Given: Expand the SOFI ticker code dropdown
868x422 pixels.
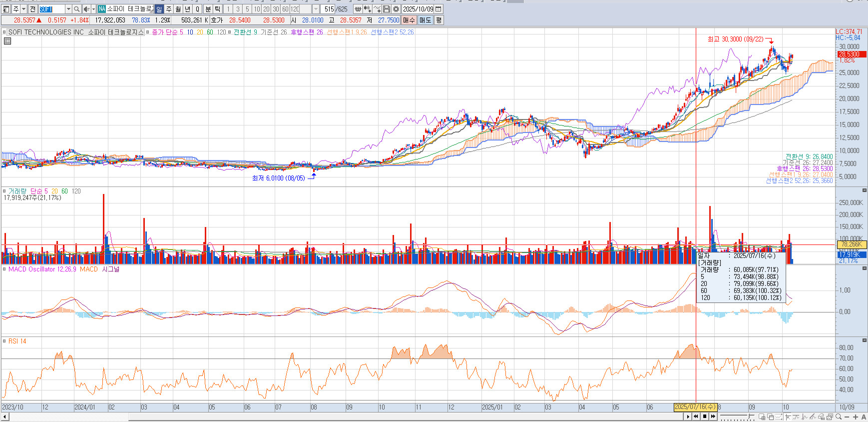Looking at the screenshot, I should tap(68, 9).
